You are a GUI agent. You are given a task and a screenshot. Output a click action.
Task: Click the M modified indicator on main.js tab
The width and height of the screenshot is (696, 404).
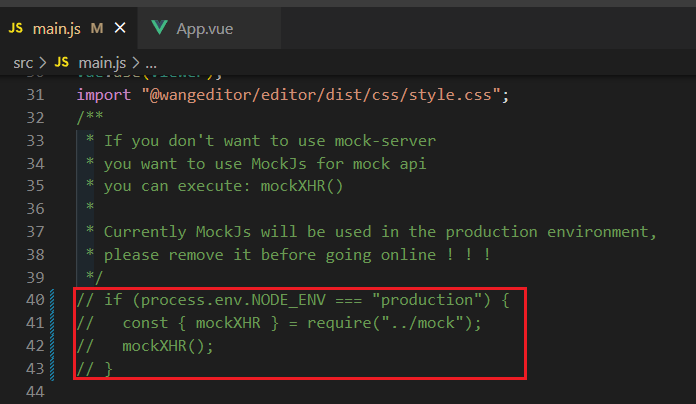pos(97,28)
